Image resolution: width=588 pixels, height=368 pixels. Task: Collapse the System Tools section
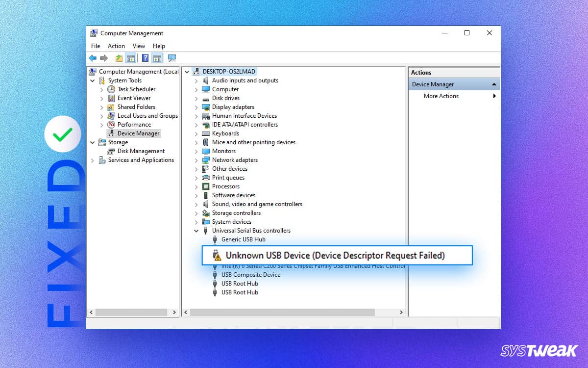[93, 80]
